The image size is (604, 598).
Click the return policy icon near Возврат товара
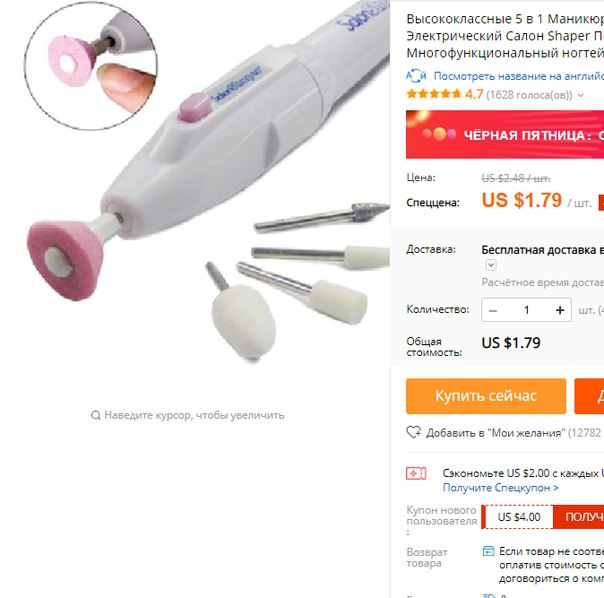click(488, 551)
